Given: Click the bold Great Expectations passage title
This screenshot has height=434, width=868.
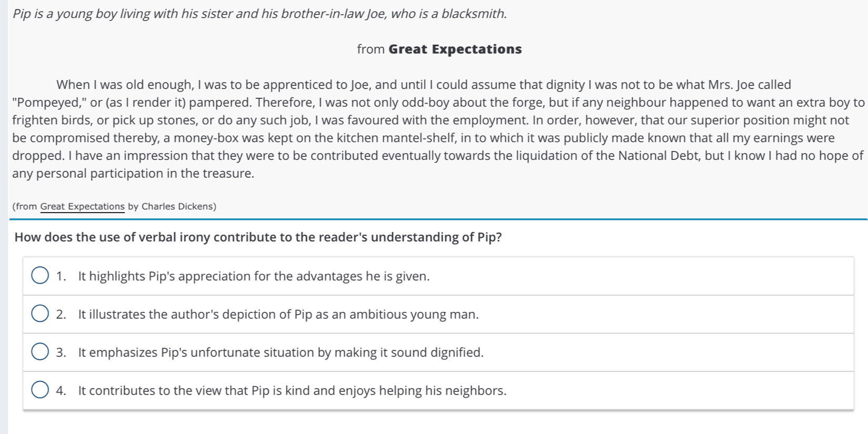Looking at the screenshot, I should click(455, 49).
